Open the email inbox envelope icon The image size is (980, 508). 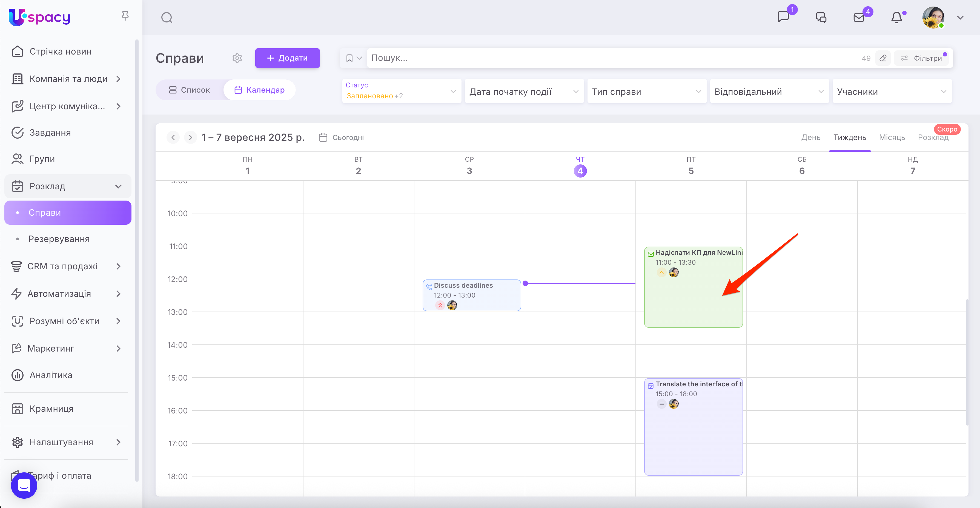(859, 18)
